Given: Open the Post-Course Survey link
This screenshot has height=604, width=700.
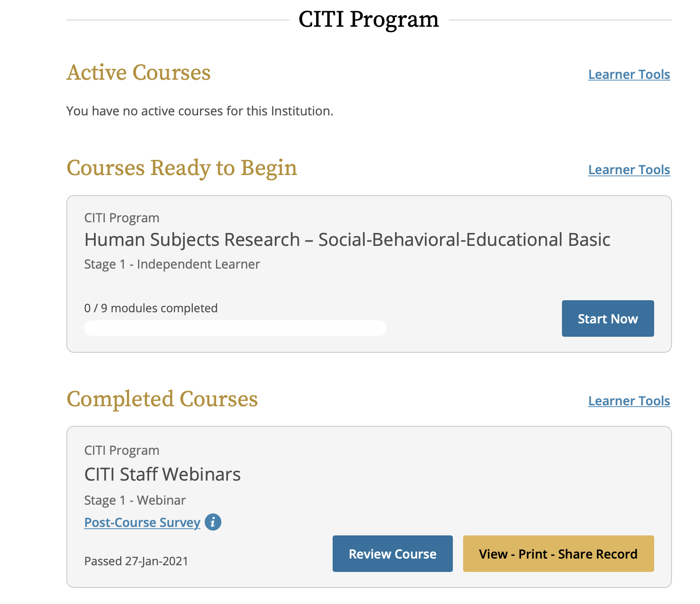Looking at the screenshot, I should tap(142, 522).
